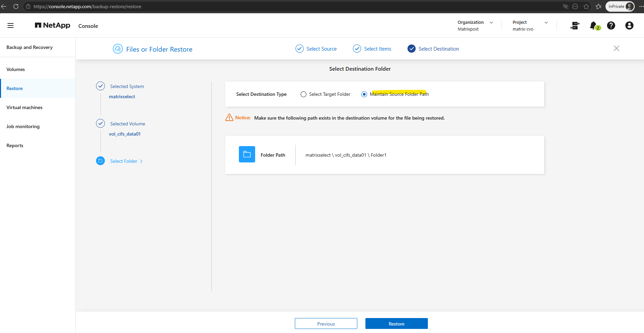This screenshot has height=333, width=644.
Task: Click the tracking prevention eye icon
Action: click(565, 6)
